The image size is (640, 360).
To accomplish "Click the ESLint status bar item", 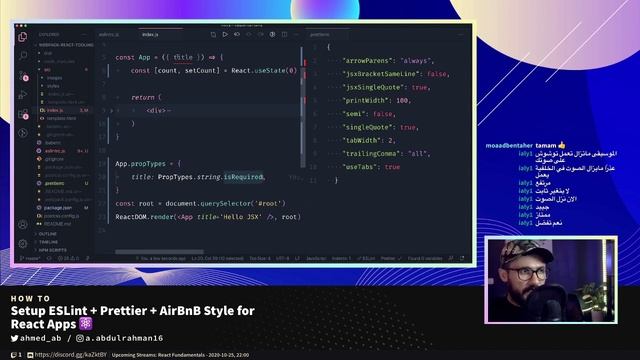I will point(366,258).
